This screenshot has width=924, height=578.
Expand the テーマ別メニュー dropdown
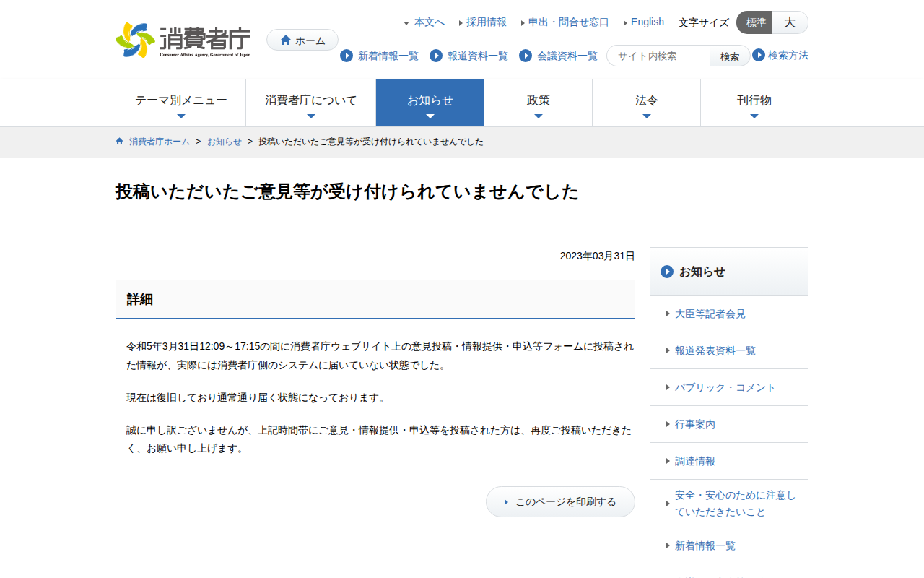coord(181,103)
